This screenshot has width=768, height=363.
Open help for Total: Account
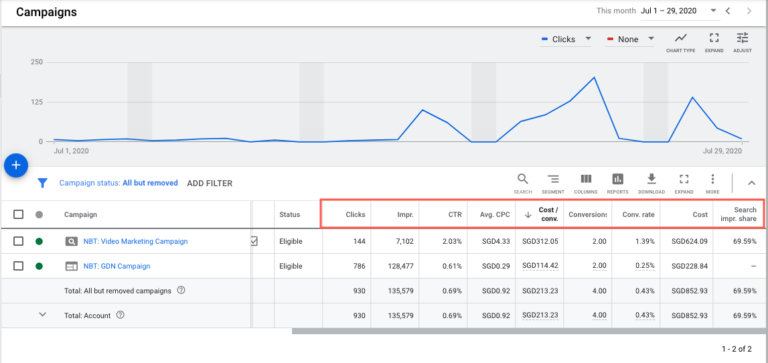(x=120, y=315)
